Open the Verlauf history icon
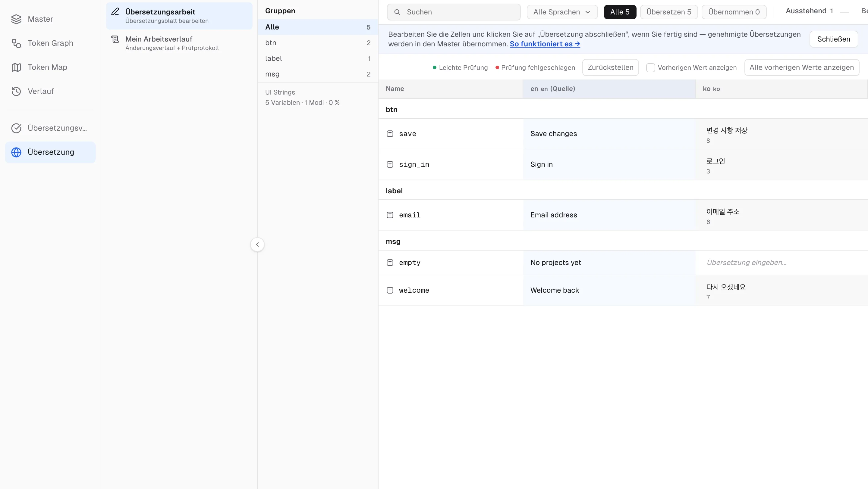This screenshot has height=489, width=868. 16,91
